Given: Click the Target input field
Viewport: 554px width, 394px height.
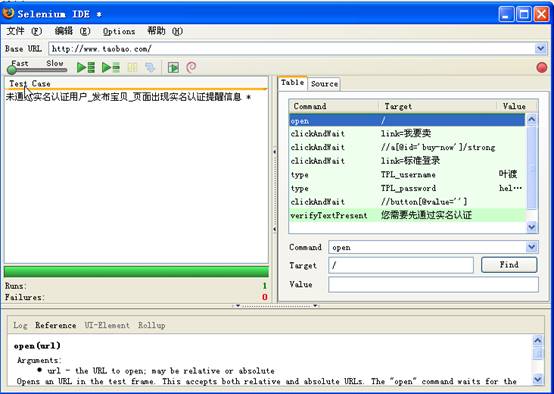Looking at the screenshot, I should (401, 265).
